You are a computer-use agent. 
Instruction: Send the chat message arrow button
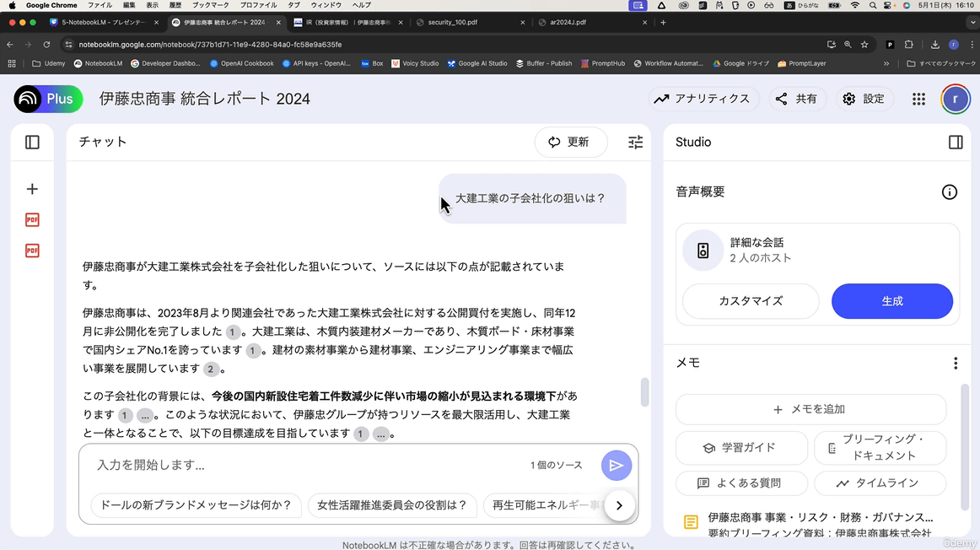[x=616, y=466]
